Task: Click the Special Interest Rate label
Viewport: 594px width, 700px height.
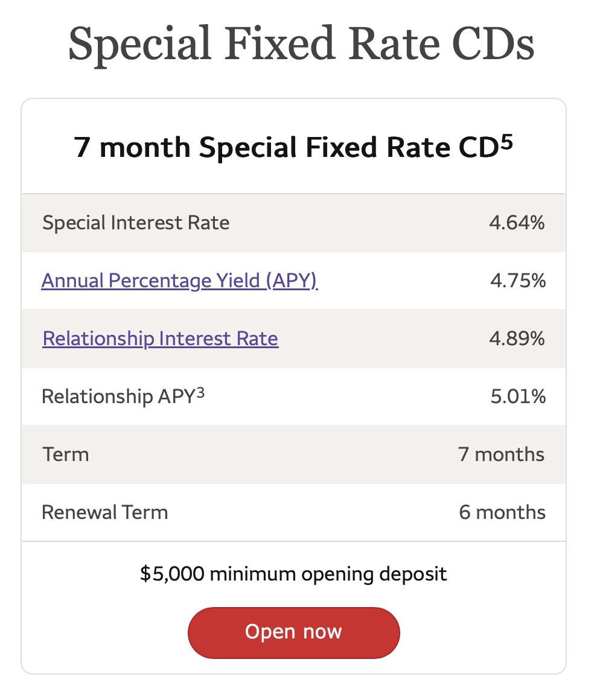Action: pos(136,223)
